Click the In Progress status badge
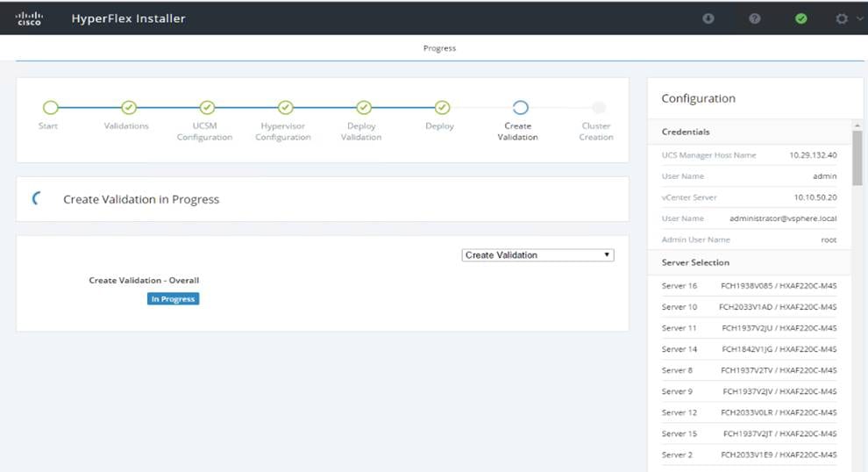This screenshot has height=472, width=868. [x=174, y=298]
